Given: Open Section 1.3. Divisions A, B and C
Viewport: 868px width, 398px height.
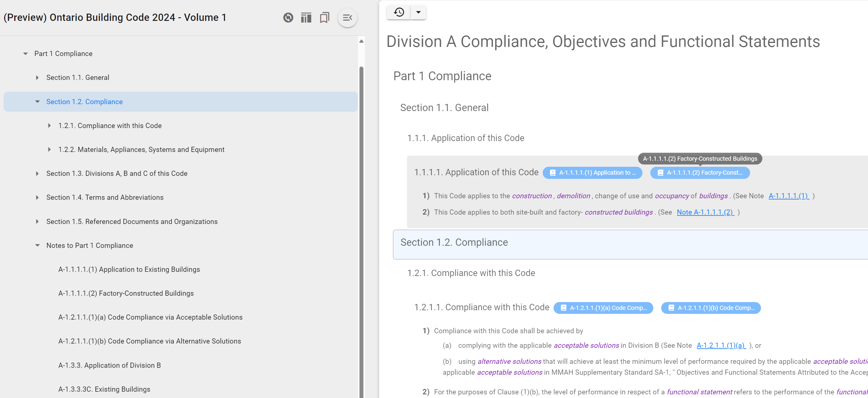Looking at the screenshot, I should [117, 173].
